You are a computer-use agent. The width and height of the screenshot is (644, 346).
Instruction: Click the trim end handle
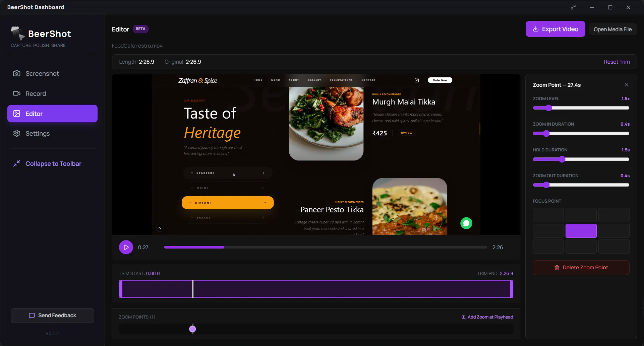[x=512, y=289]
